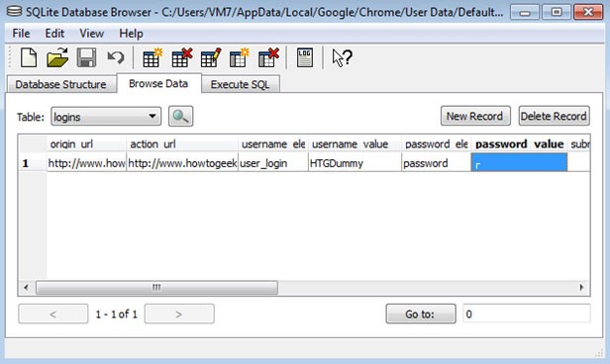Image resolution: width=610 pixels, height=364 pixels.
Task: Click the Go to: button
Action: pos(421,314)
